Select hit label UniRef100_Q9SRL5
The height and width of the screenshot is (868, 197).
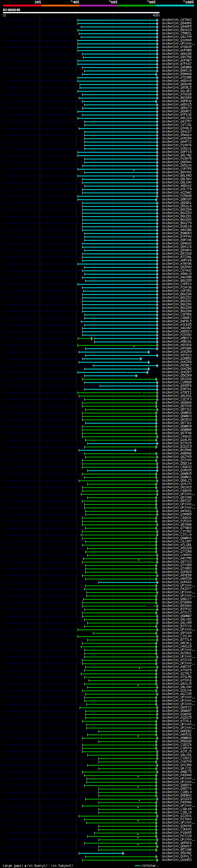click(177, 88)
